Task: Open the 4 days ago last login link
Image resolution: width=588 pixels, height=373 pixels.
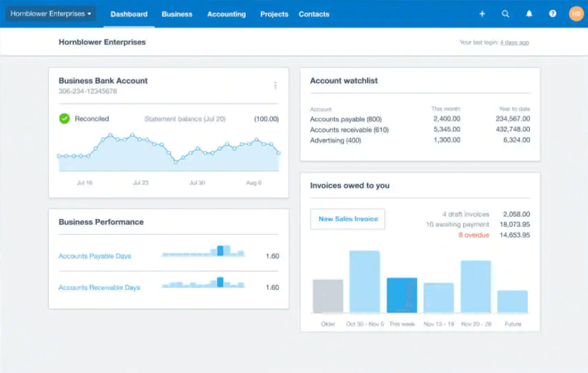Action: (514, 41)
